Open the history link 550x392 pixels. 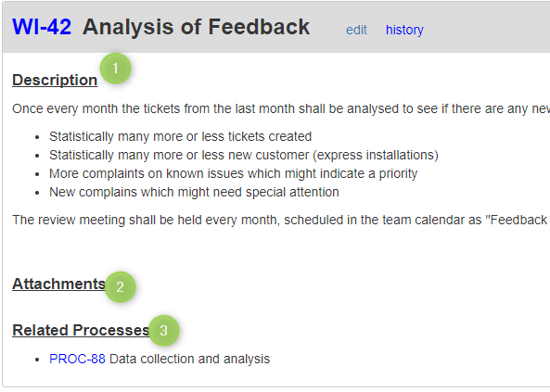tap(404, 30)
